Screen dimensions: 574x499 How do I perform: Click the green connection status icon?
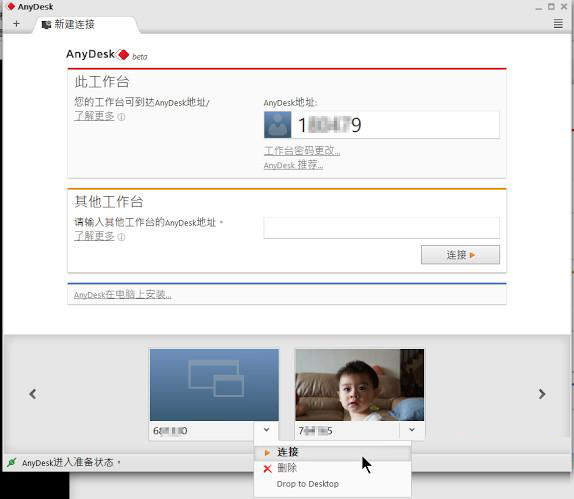[12, 462]
